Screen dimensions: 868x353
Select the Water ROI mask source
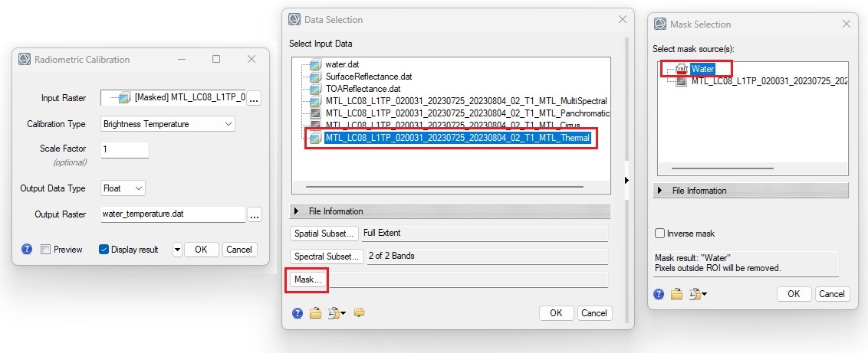click(x=701, y=69)
